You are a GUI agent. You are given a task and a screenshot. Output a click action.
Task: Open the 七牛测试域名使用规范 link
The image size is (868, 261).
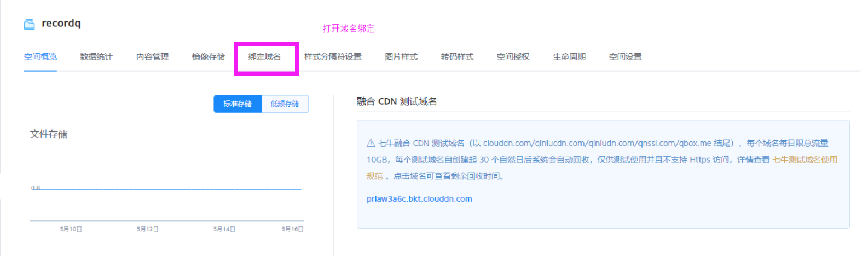pyautogui.click(x=602, y=168)
